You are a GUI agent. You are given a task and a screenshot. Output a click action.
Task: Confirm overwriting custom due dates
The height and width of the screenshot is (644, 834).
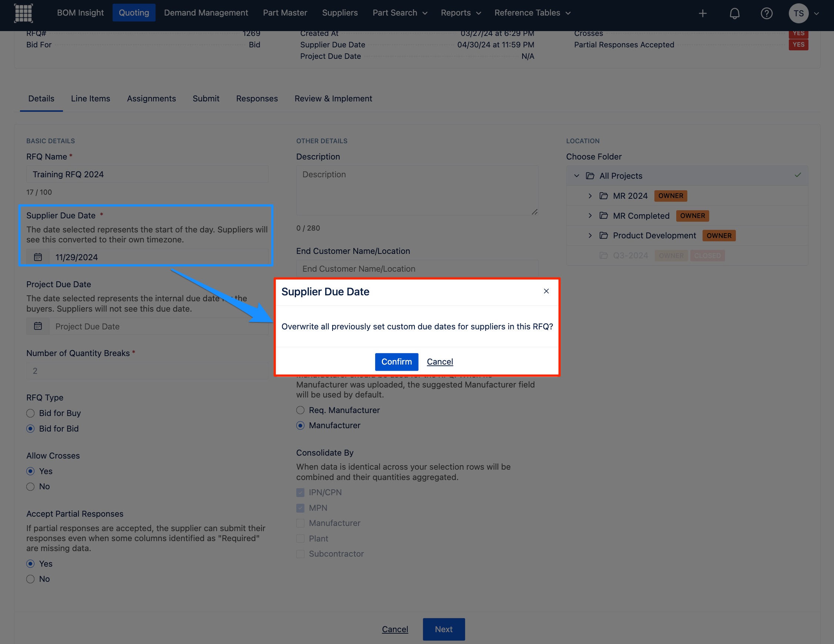click(396, 362)
